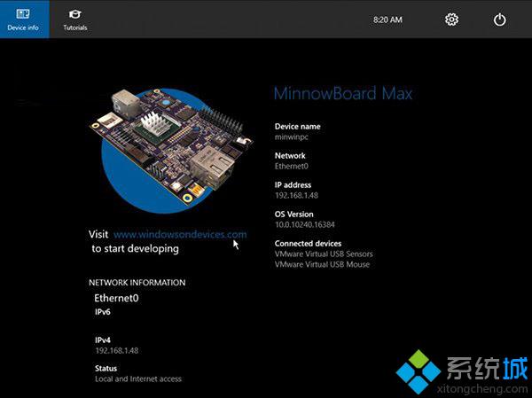Click the NETWORK INFORMATION heading
The width and height of the screenshot is (532, 398).
[x=137, y=282]
